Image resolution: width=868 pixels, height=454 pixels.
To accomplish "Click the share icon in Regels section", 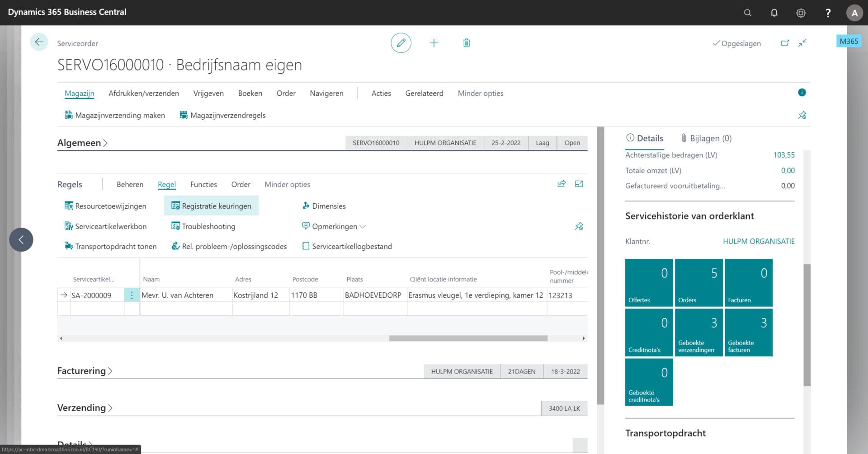I will (561, 184).
